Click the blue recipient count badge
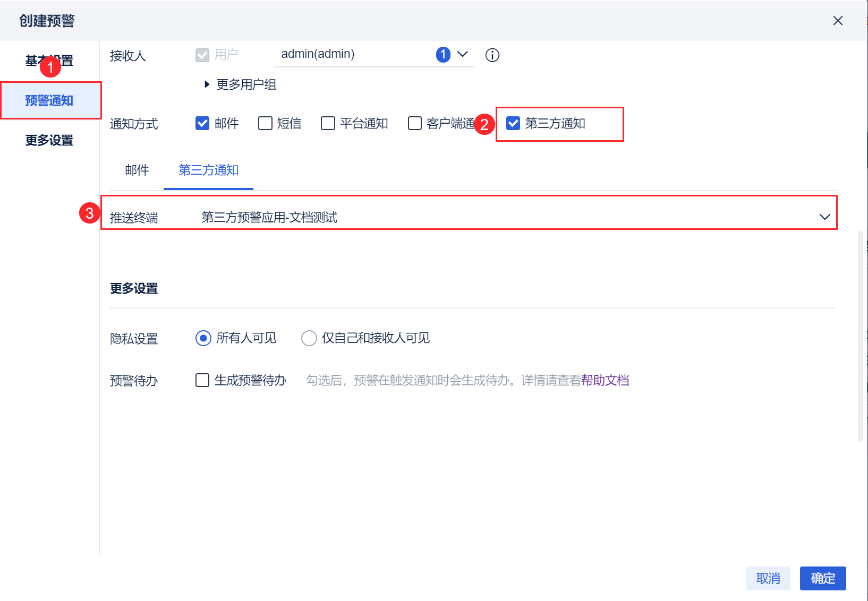Screen dimensions: 868x601 (x=443, y=55)
